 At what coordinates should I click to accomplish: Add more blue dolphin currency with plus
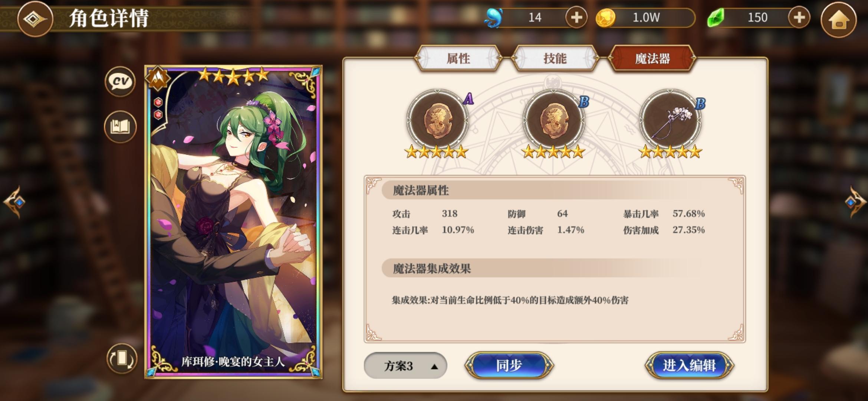[x=576, y=17]
